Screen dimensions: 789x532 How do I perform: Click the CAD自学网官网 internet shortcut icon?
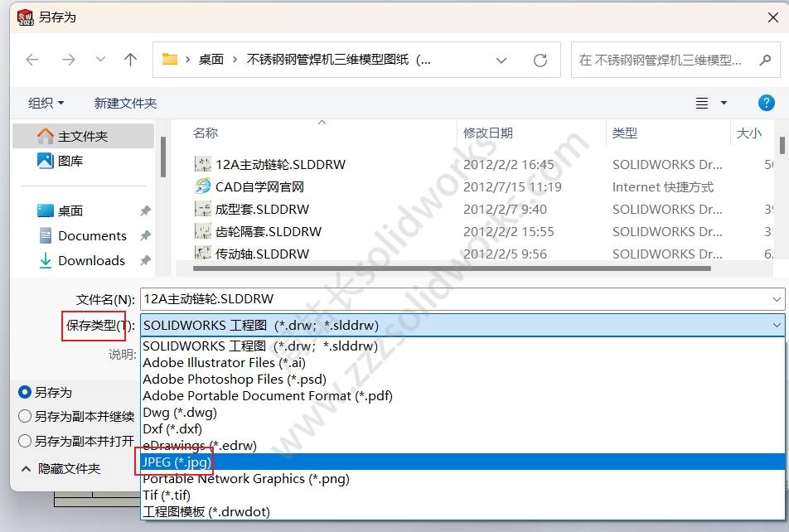[x=203, y=186]
